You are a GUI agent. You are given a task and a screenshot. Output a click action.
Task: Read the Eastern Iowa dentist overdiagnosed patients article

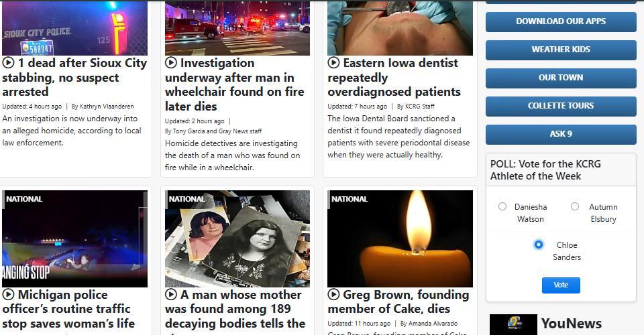(x=394, y=77)
